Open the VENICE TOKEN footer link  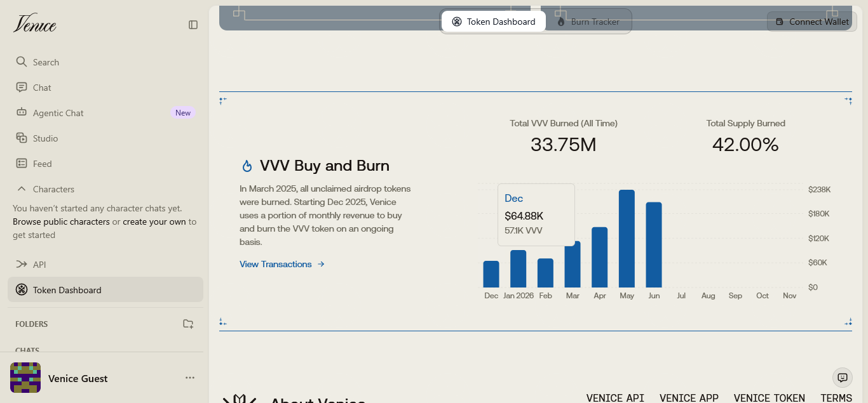770,398
